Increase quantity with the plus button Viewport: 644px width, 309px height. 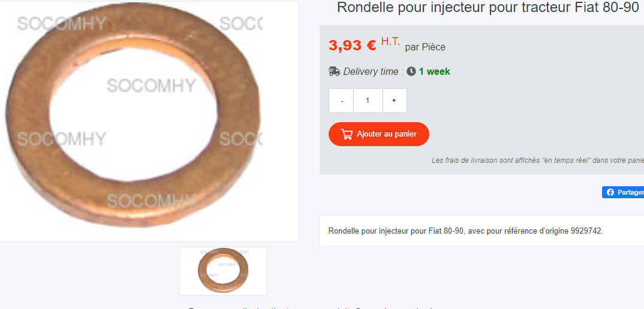(x=395, y=101)
